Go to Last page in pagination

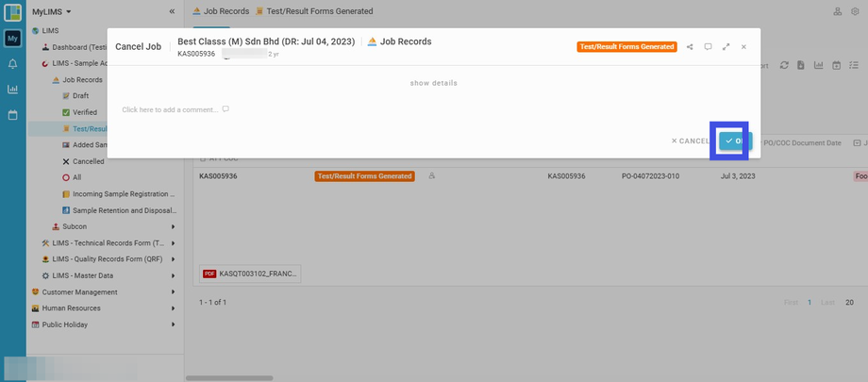827,302
